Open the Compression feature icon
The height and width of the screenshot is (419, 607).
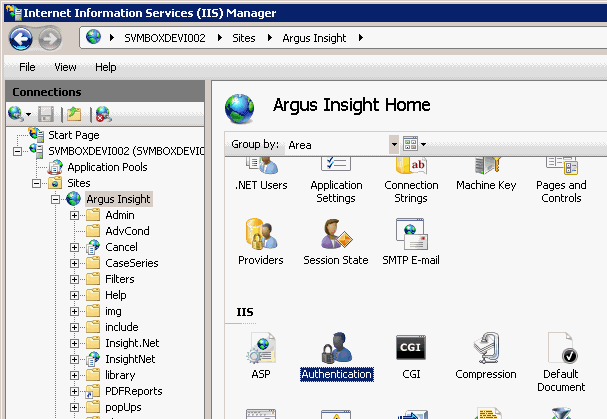pyautogui.click(x=486, y=356)
